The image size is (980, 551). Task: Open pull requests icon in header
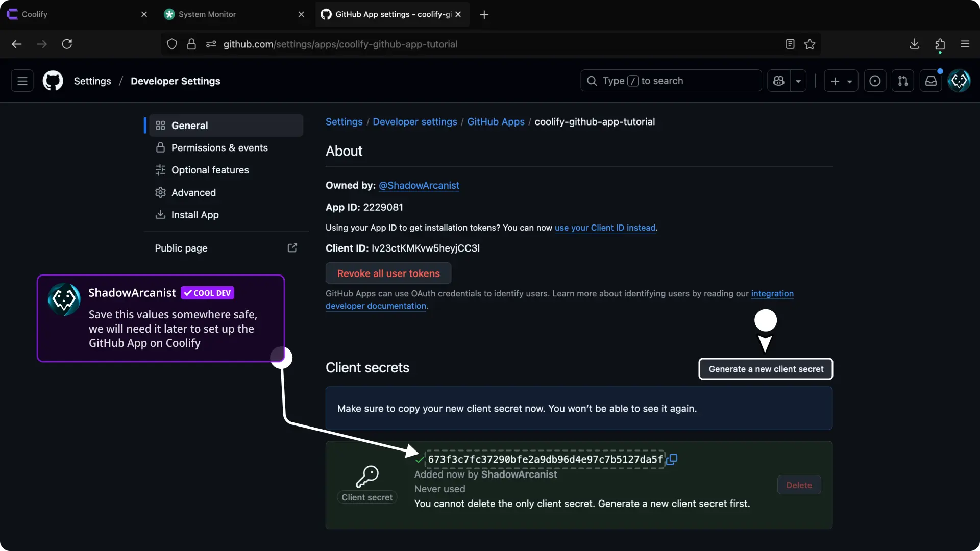pos(902,81)
